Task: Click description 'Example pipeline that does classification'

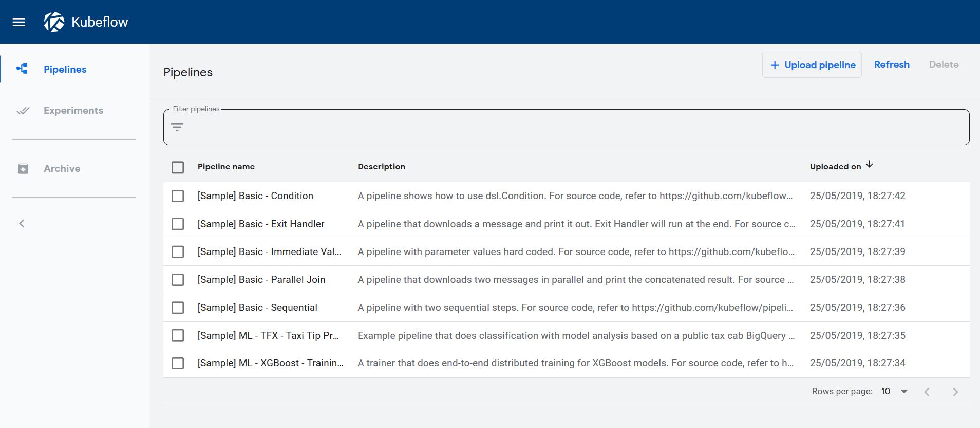Action: [576, 336]
